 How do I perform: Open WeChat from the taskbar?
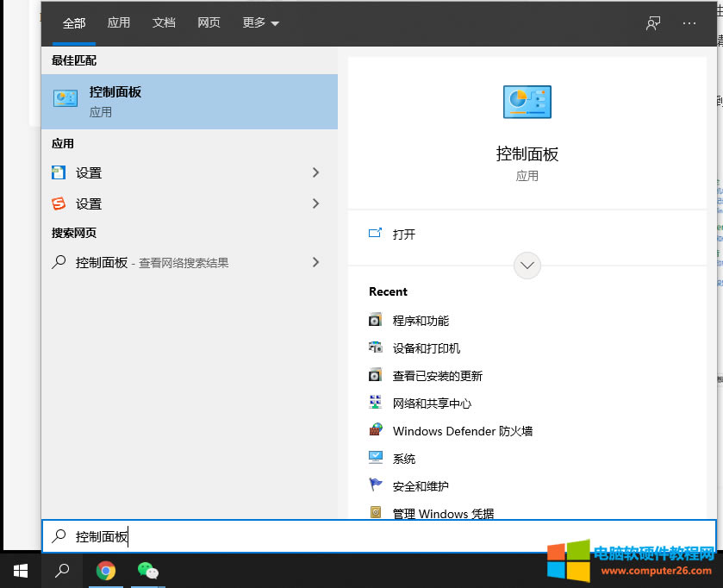(x=148, y=570)
